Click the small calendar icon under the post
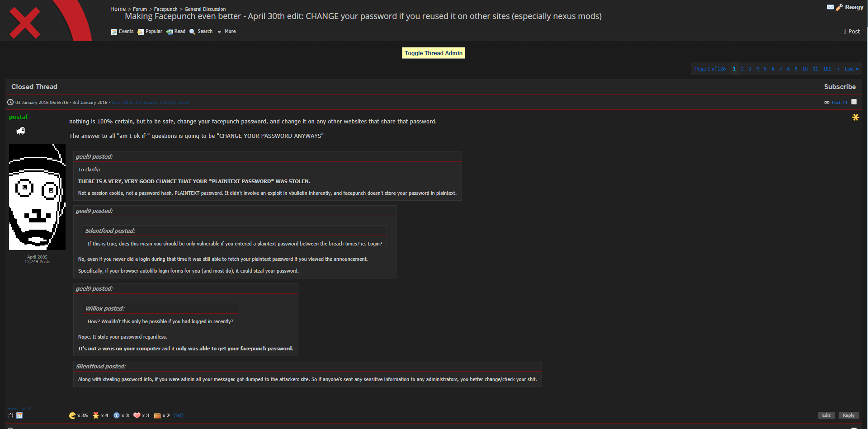 point(19,415)
